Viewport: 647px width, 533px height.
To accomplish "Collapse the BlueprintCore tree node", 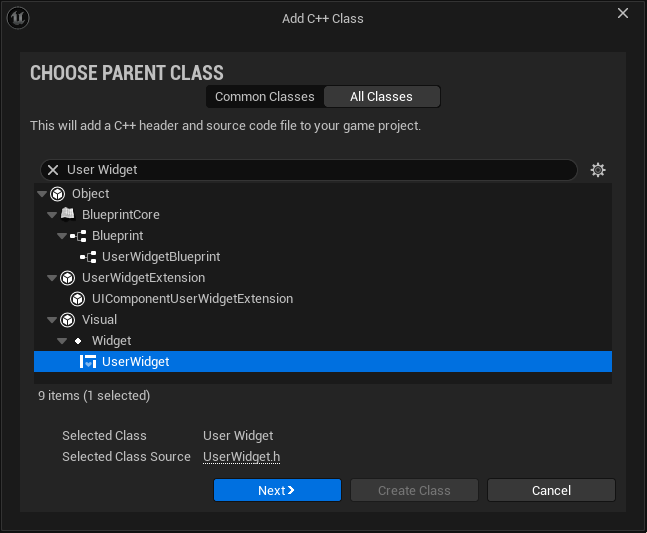I will (52, 215).
